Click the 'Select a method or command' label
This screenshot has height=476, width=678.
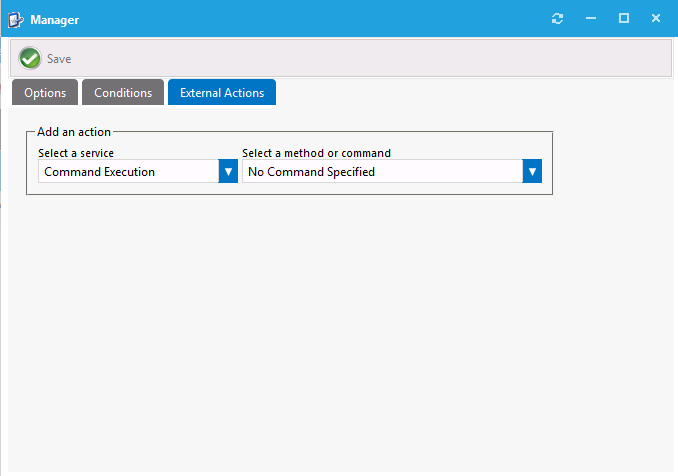click(x=316, y=153)
